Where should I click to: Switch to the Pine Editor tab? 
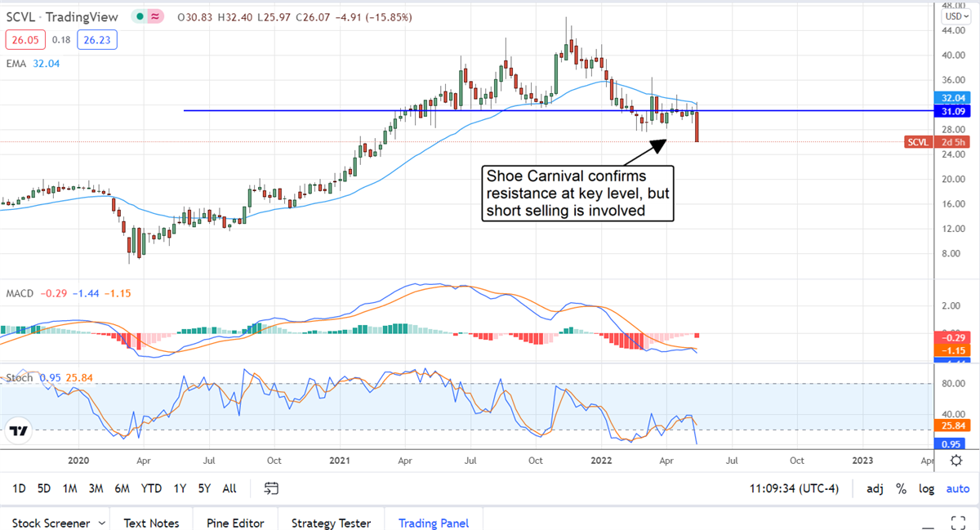click(234, 523)
